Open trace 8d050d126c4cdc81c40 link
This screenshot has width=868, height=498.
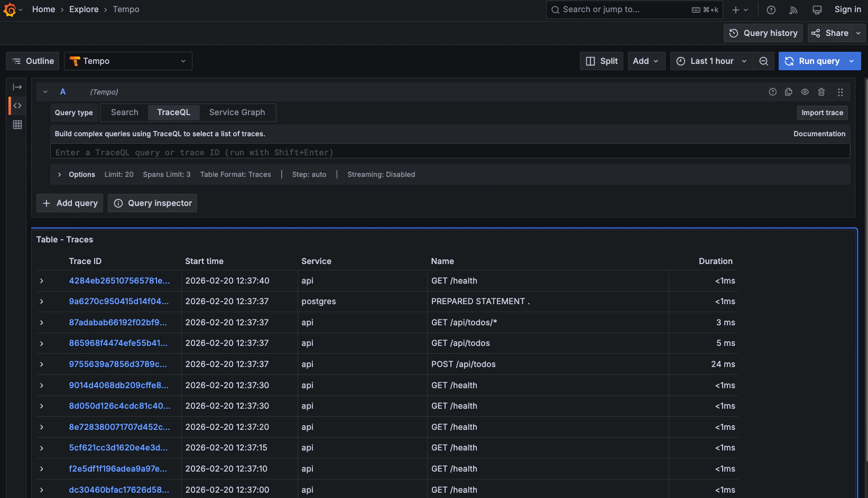tap(120, 406)
